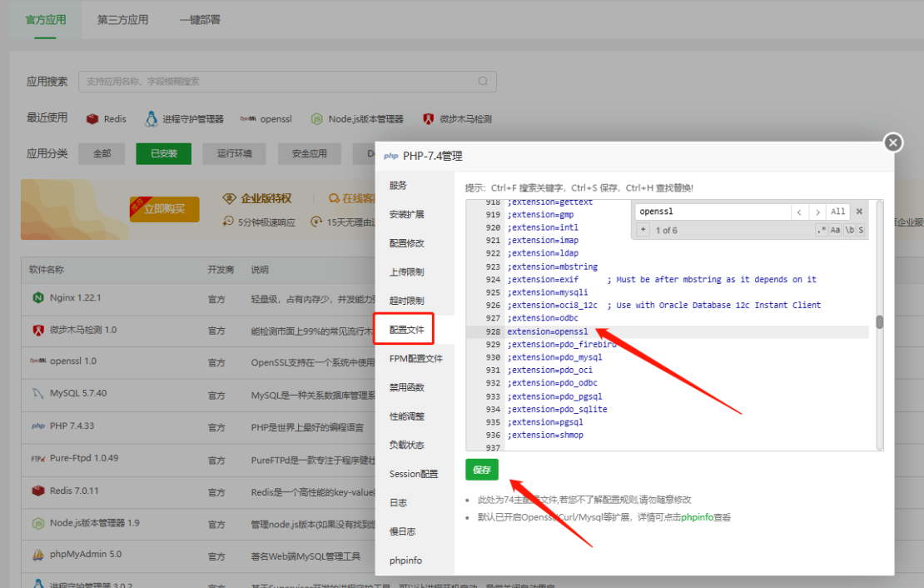This screenshot has height=588, width=924.
Task: Open Session配置 tab
Action: [414, 474]
